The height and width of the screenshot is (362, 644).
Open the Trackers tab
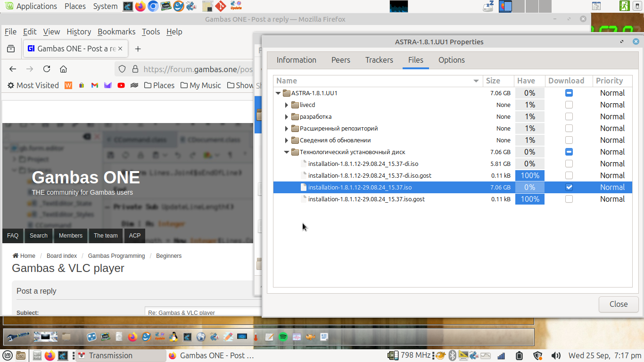point(379,60)
